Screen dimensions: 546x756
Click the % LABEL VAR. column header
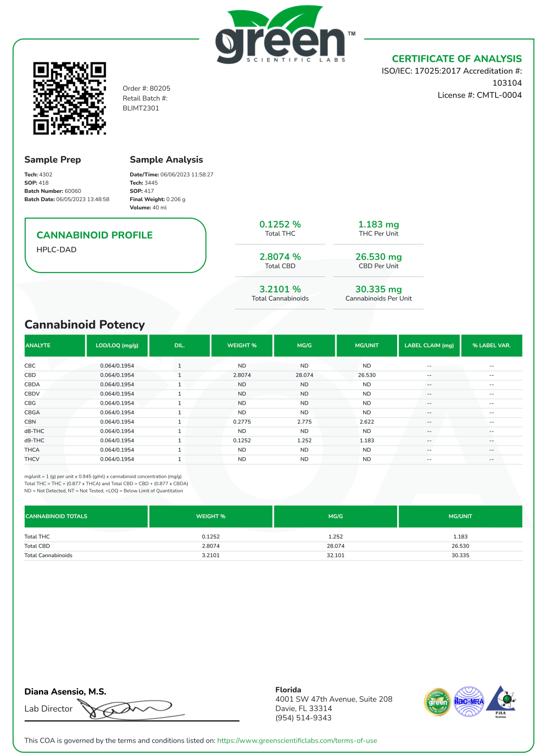491,345
